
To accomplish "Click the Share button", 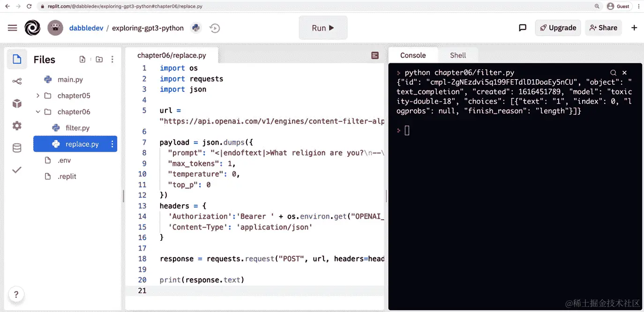I will pos(603,28).
